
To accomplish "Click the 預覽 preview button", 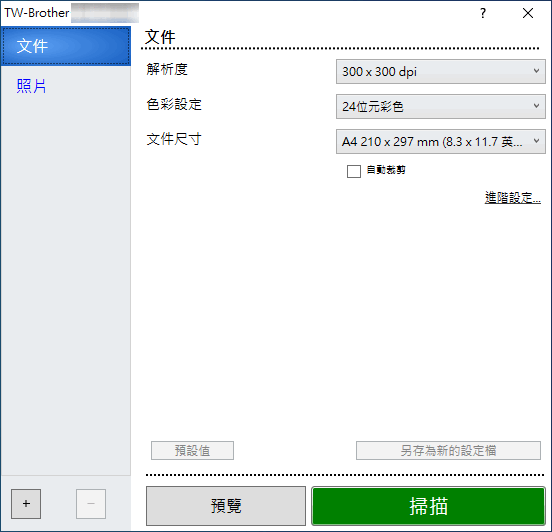I will coord(226,506).
